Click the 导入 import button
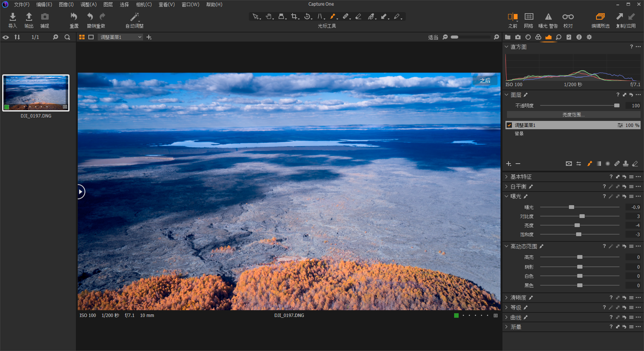 pyautogui.click(x=12, y=20)
